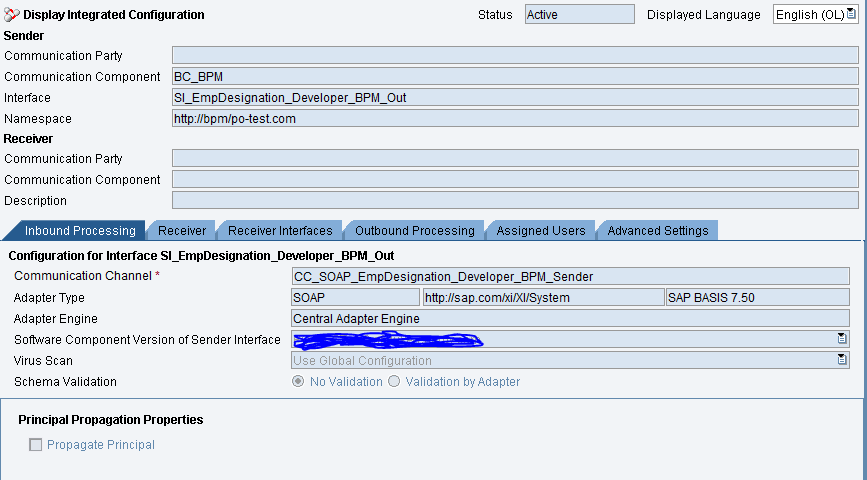
Task: Click the Configuration for Interface heading text
Action: point(201,255)
